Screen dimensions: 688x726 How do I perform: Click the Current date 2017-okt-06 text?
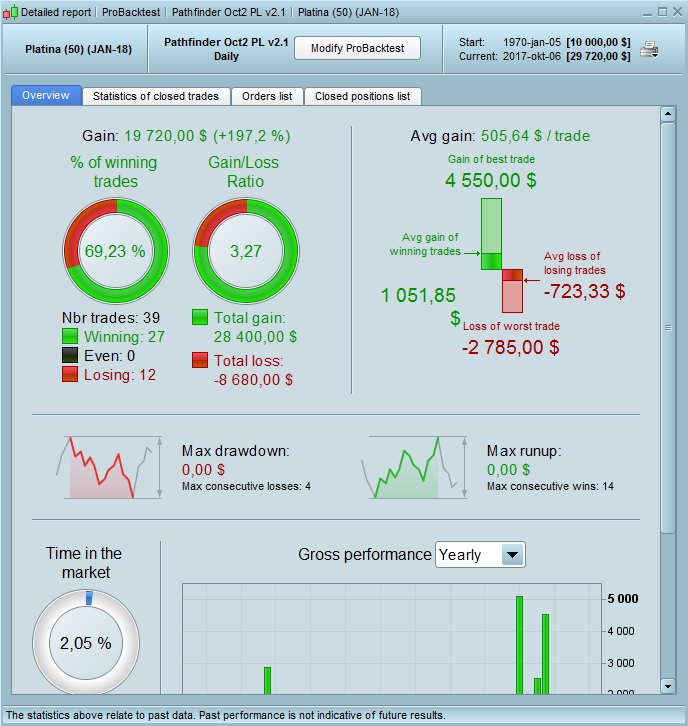tap(532, 56)
